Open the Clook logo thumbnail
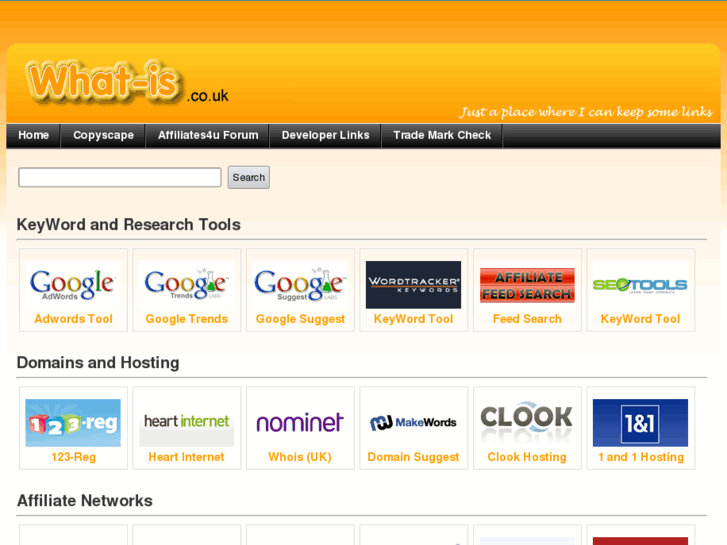 pyautogui.click(x=527, y=423)
